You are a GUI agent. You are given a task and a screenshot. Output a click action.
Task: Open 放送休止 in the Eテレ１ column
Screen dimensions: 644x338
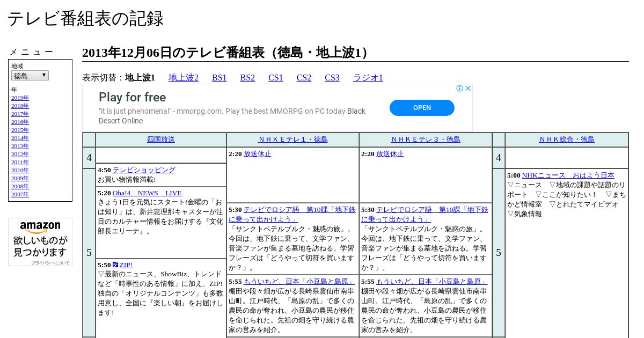pyautogui.click(x=258, y=153)
